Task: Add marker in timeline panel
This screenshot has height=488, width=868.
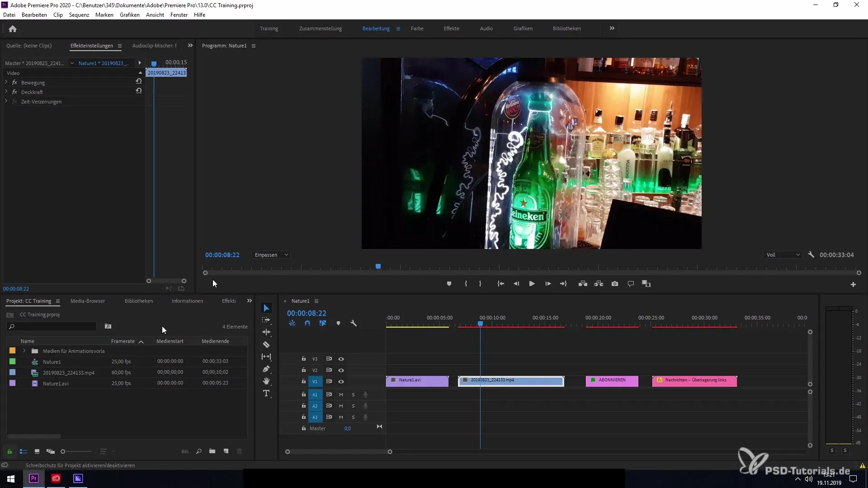Action: tap(338, 324)
